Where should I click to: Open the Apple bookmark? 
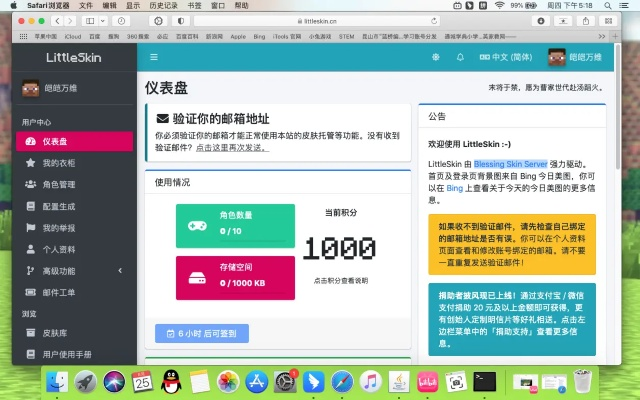238,36
